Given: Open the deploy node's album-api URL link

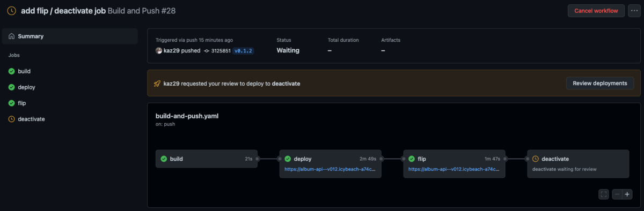Looking at the screenshot, I should pos(330,169).
